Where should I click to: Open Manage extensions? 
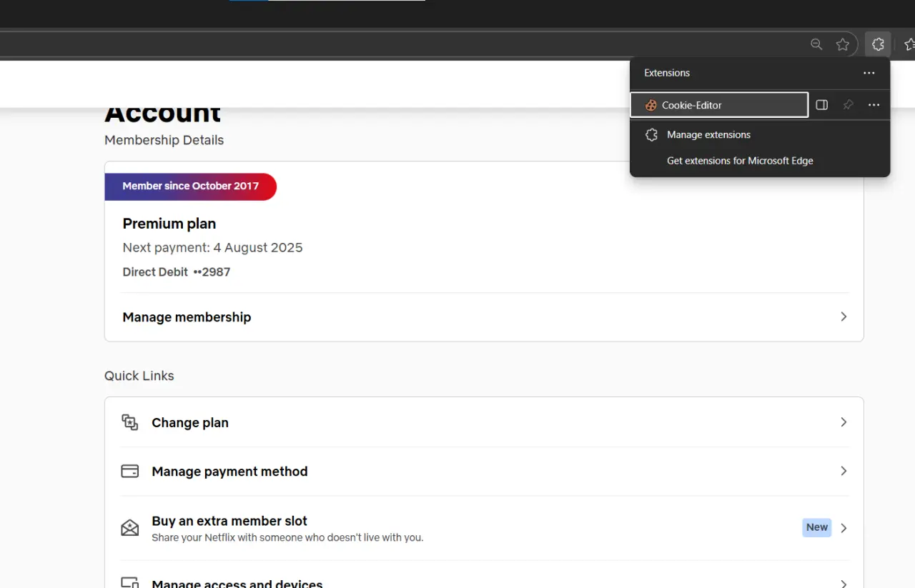(x=760, y=134)
